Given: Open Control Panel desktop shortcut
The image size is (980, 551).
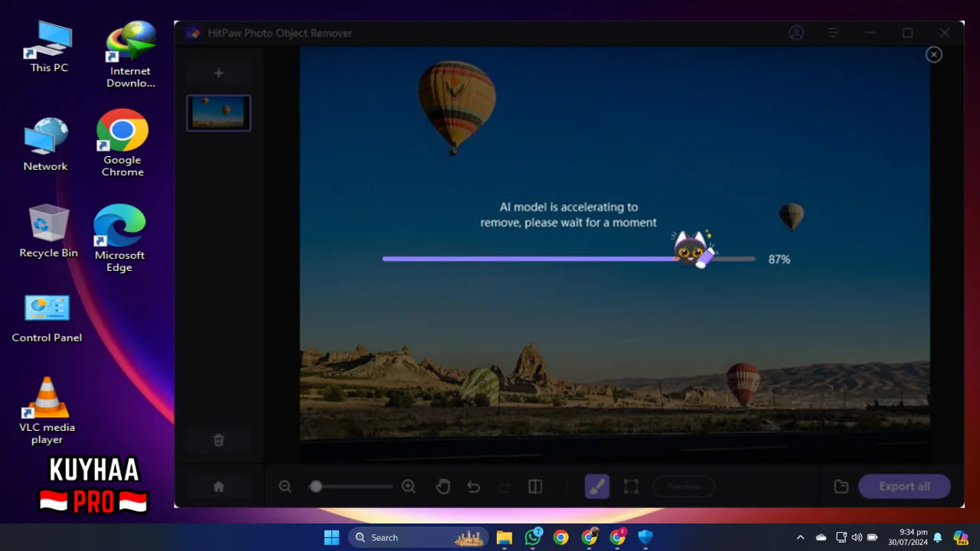Looking at the screenshot, I should 47,318.
